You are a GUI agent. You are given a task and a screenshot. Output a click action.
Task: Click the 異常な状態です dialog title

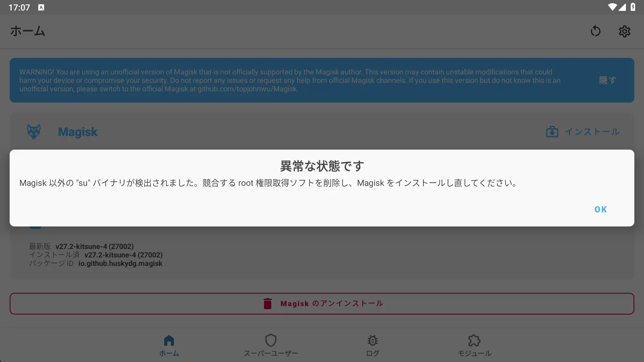[322, 166]
